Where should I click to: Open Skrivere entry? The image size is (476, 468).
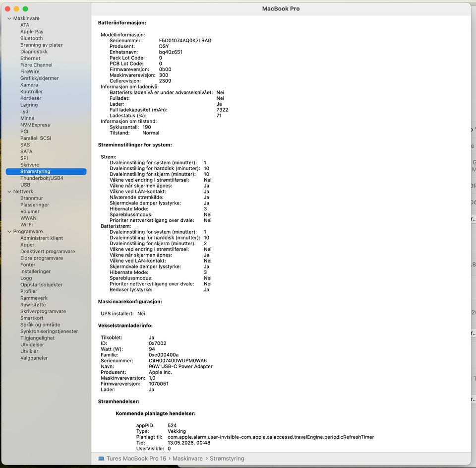[x=30, y=165]
